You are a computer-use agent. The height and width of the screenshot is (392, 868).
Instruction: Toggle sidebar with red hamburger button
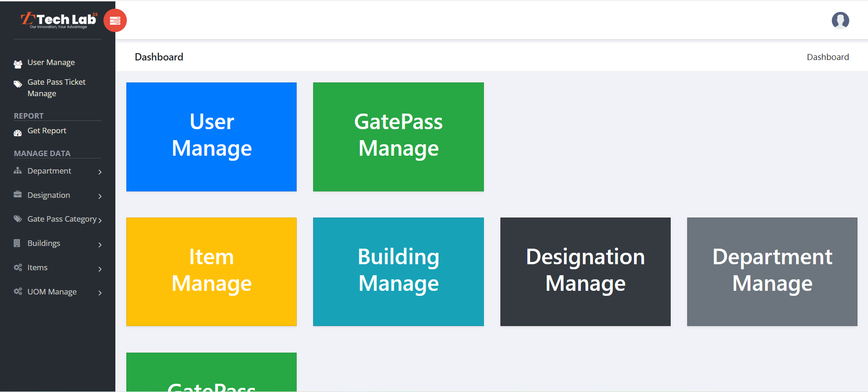point(115,21)
